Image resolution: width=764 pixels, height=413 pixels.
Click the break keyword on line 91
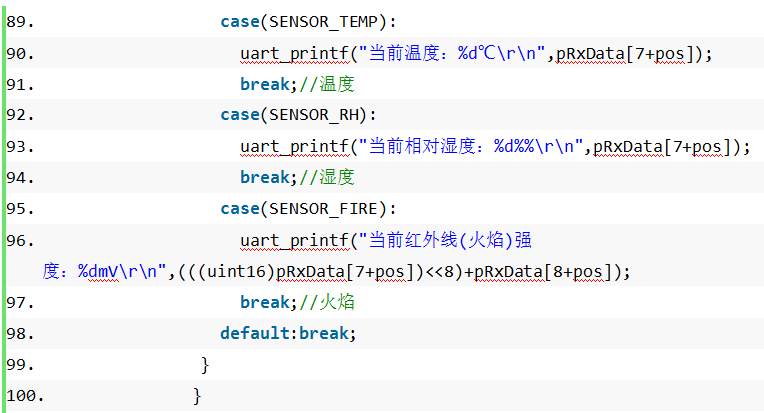pyautogui.click(x=265, y=84)
